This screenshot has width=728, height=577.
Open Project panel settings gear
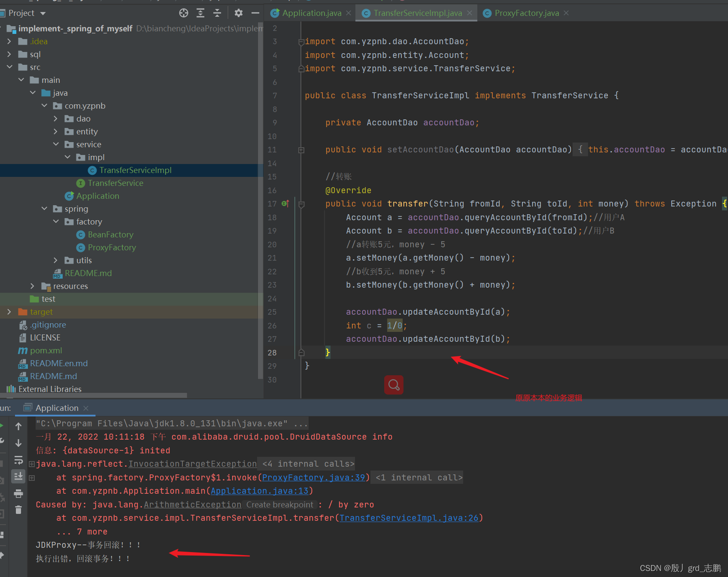pyautogui.click(x=239, y=13)
